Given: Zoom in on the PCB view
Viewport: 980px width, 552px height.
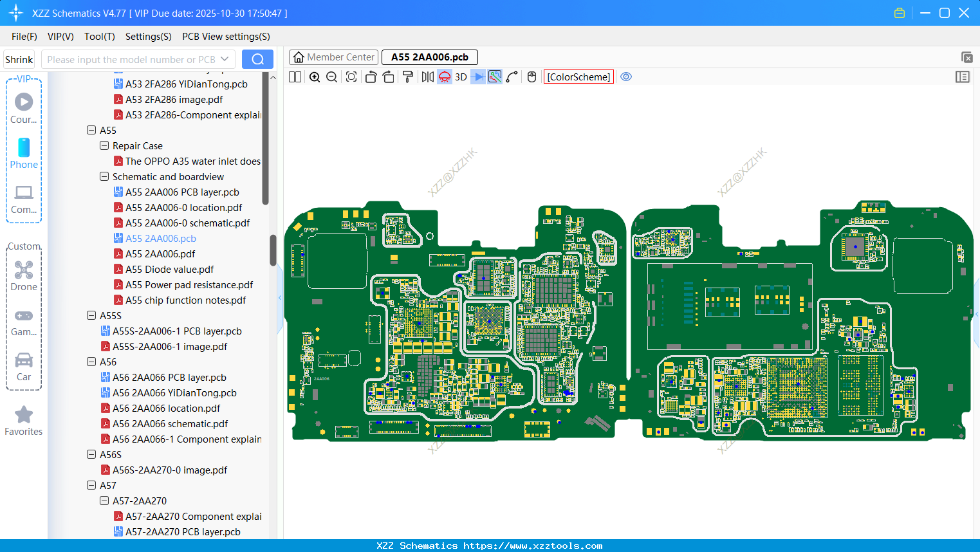Looking at the screenshot, I should (315, 77).
